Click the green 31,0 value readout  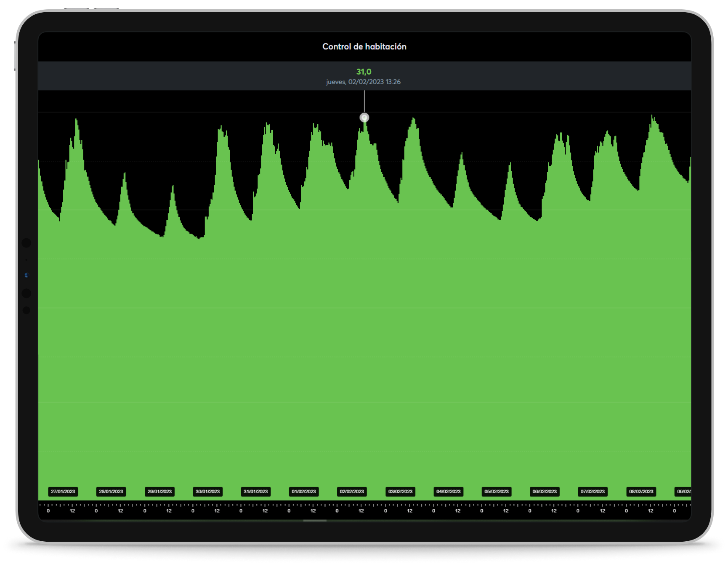[x=364, y=72]
